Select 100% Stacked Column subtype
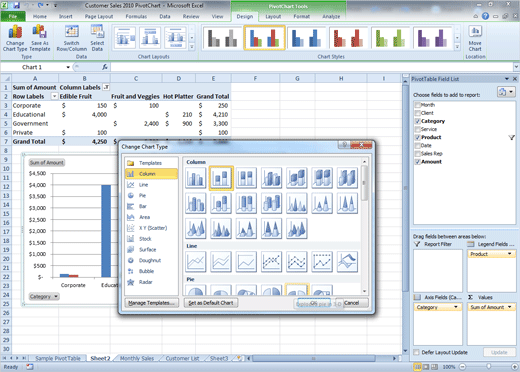This screenshot has width=520, height=372. coord(246,178)
